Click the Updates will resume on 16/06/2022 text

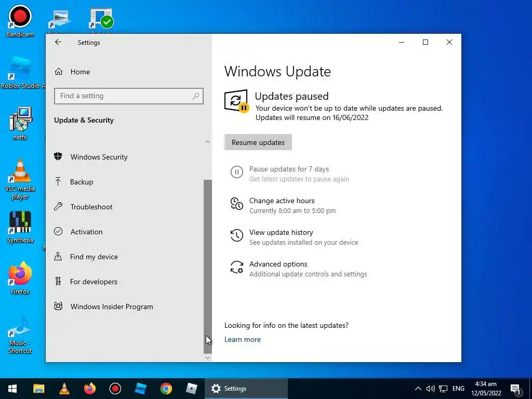(312, 118)
